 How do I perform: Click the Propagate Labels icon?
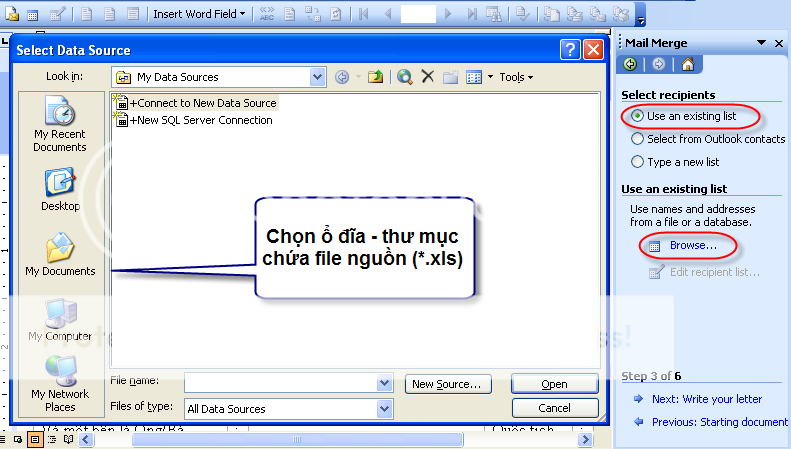335,14
